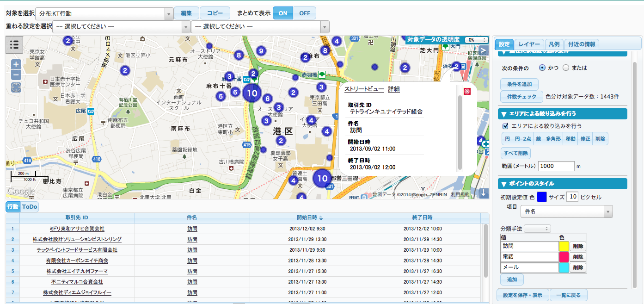Collapse the map side panel arrow

point(484,50)
